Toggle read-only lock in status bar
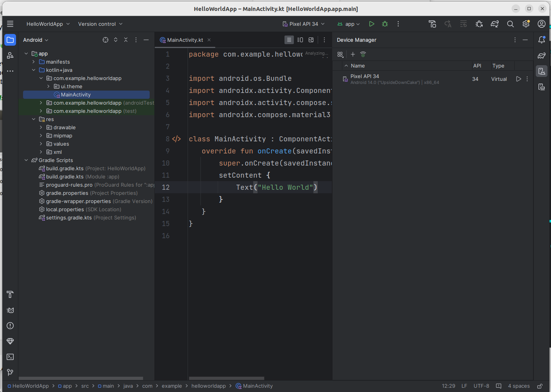Viewport: 551px width, 392px height. (x=540, y=386)
